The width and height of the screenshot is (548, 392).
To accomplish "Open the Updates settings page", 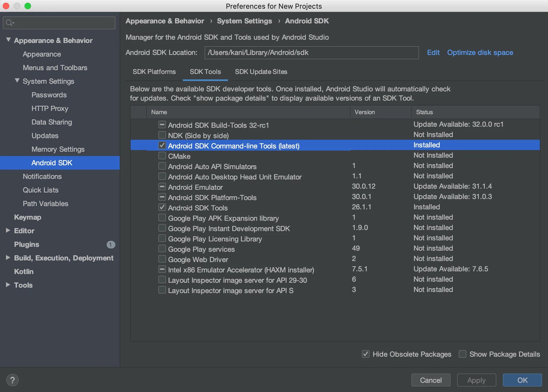I will tap(45, 136).
